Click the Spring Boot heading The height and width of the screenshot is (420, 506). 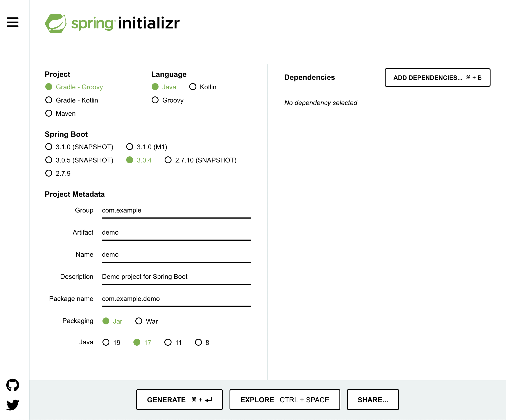[x=66, y=134]
